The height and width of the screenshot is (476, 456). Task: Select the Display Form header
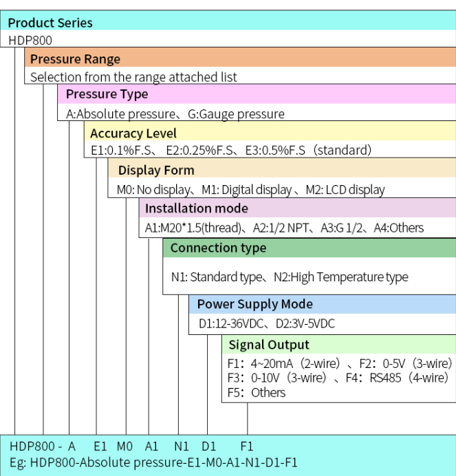tap(156, 170)
